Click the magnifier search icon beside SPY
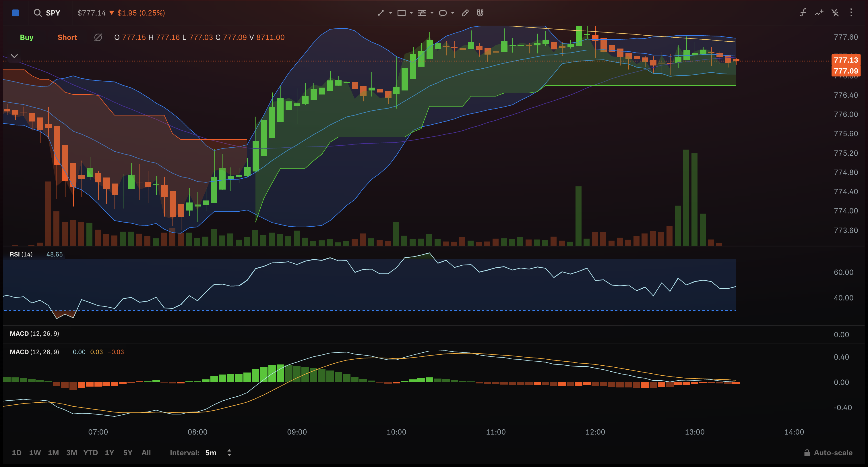This screenshot has width=868, height=467. pyautogui.click(x=37, y=13)
